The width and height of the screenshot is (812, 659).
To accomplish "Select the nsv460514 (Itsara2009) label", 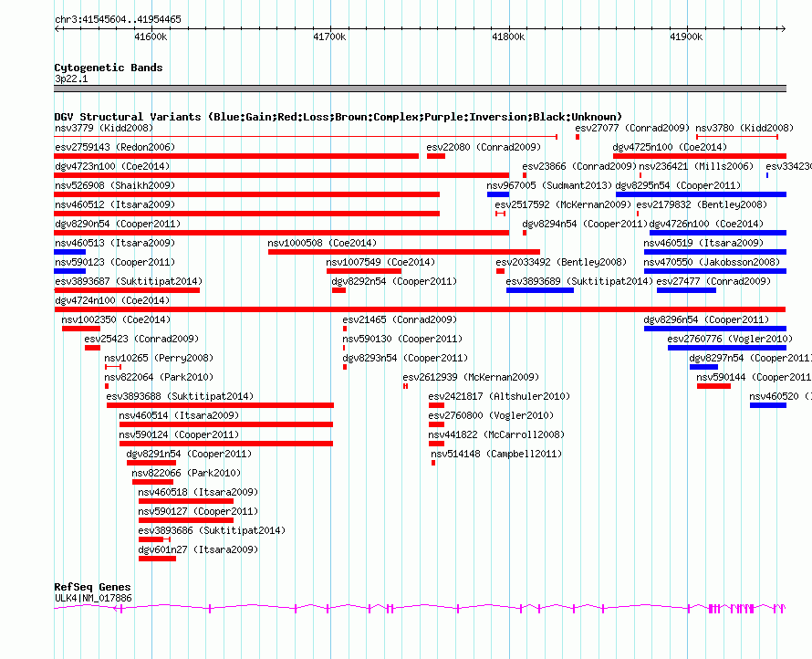I will tap(179, 415).
